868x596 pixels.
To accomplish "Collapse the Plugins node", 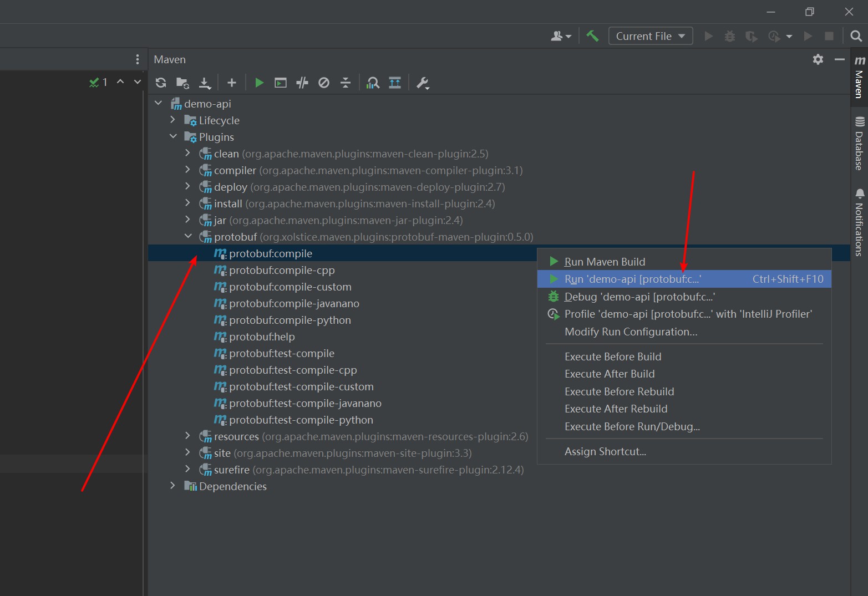I will click(x=173, y=136).
